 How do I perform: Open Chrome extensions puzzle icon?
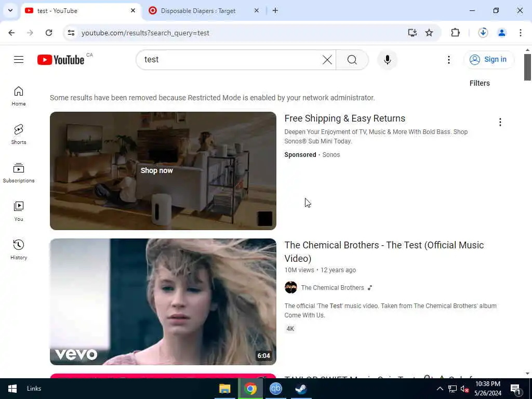point(455,33)
